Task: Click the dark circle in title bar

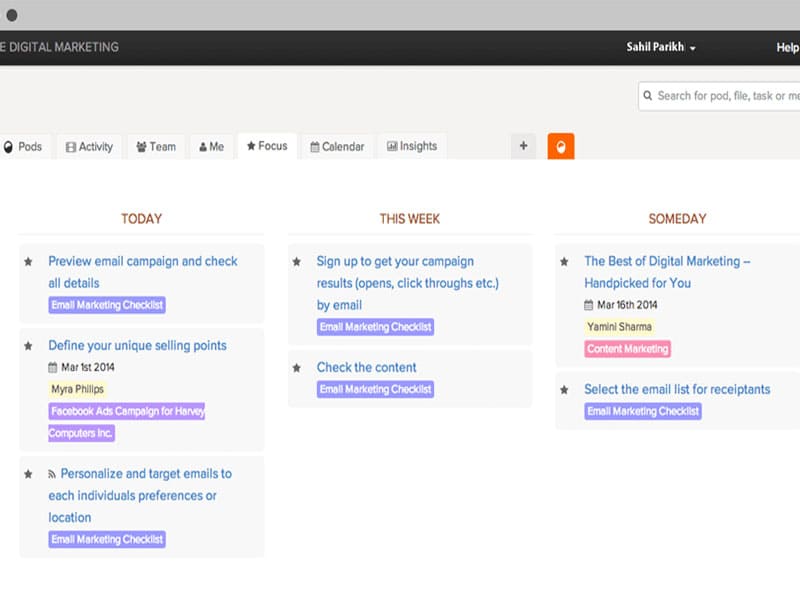Action: [12, 15]
